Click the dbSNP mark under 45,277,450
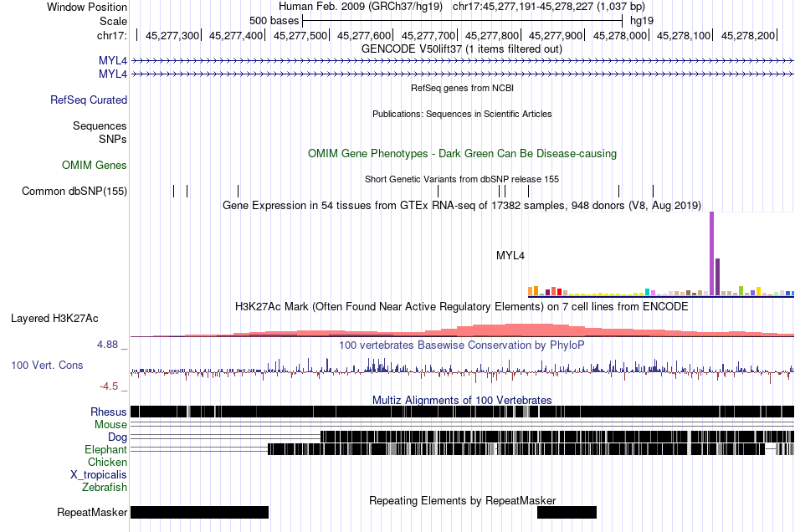This screenshot has width=795, height=532. pos(238,191)
